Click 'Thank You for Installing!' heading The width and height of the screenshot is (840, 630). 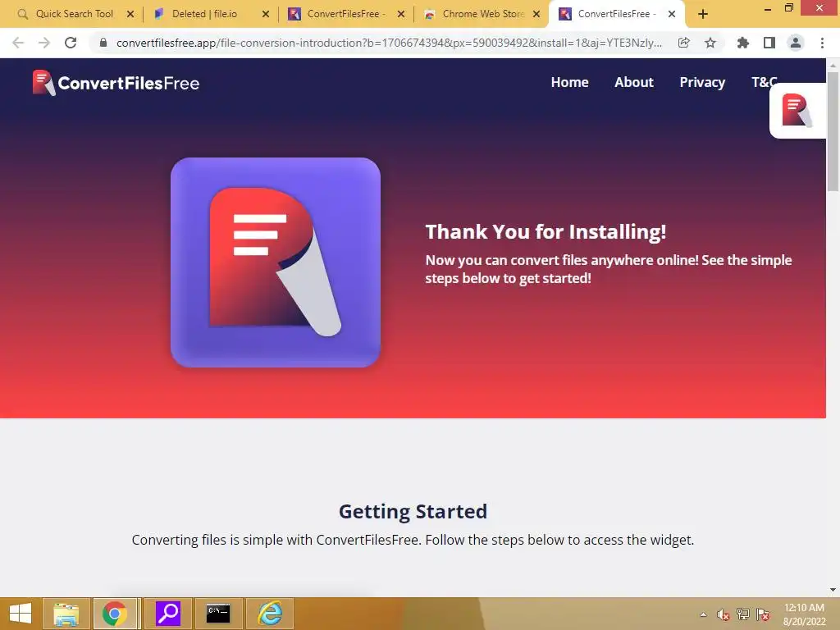pyautogui.click(x=546, y=232)
